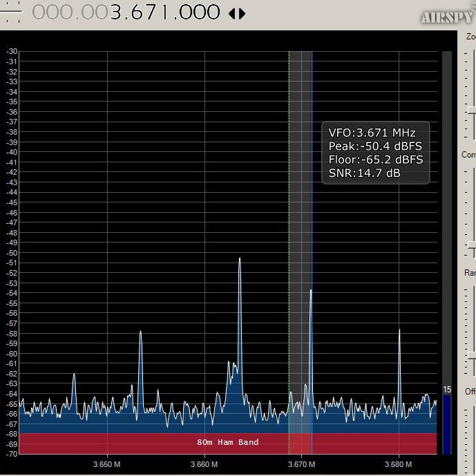Click the left tuning arrow beside the frequency
The height and width of the screenshot is (476, 476).
tap(232, 14)
